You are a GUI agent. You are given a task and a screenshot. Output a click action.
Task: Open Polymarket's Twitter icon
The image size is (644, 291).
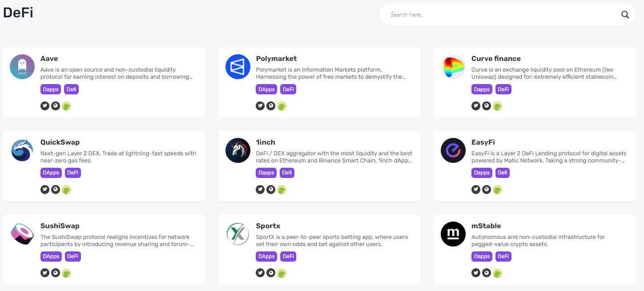260,106
